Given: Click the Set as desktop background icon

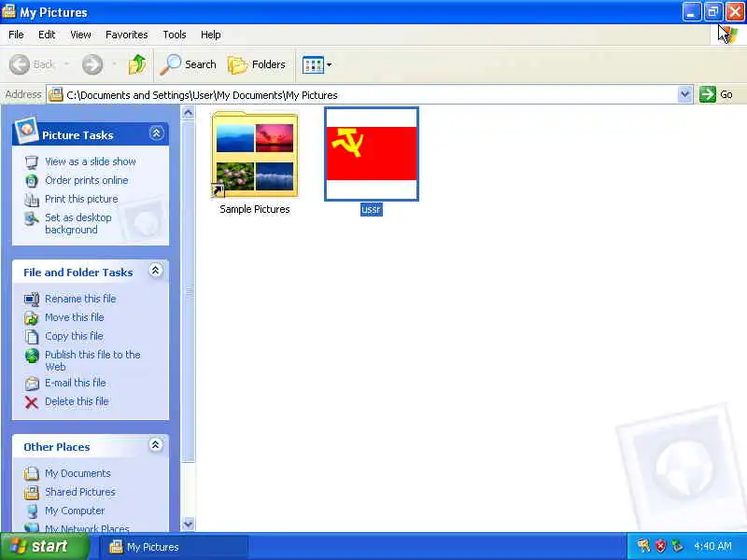Looking at the screenshot, I should click(x=32, y=218).
